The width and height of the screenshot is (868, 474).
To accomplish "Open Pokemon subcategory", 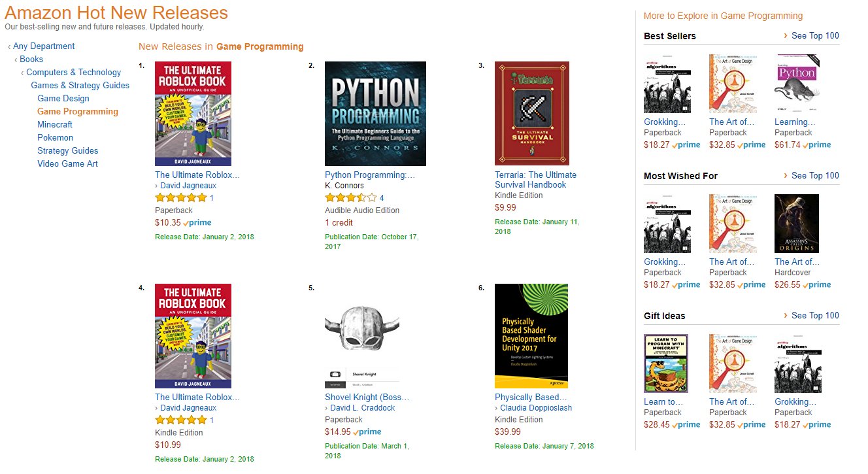I will coord(55,138).
